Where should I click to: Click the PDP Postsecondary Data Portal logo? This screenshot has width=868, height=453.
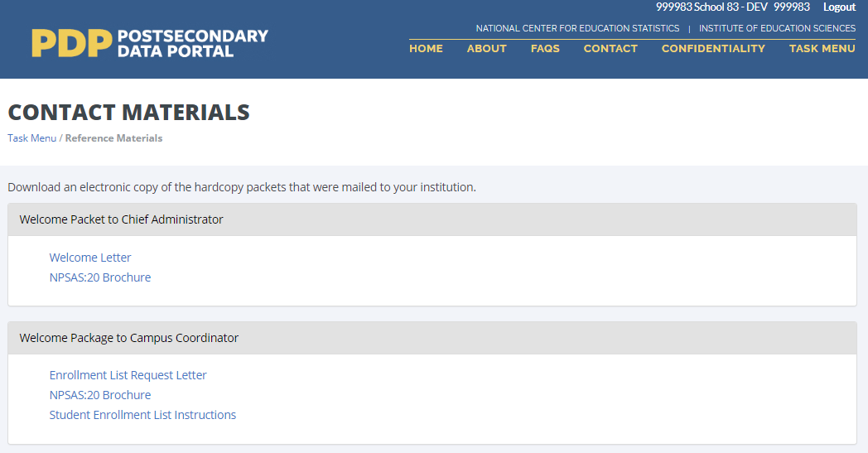coord(150,43)
